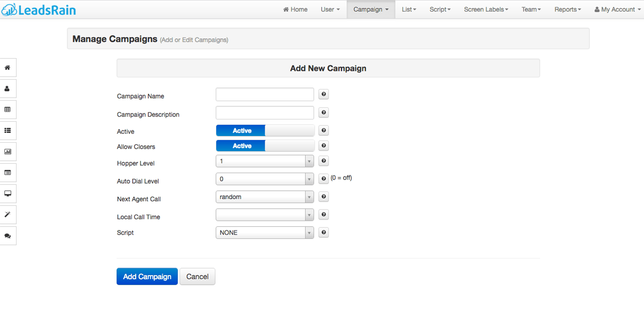Screen dimensions: 644x328
Task: Open the Next Agent Call dropdown
Action: tap(265, 197)
